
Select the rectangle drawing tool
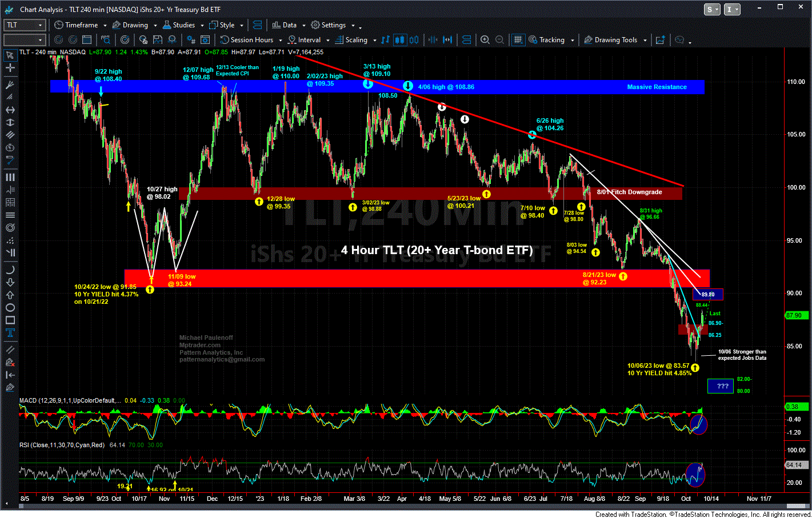10,320
